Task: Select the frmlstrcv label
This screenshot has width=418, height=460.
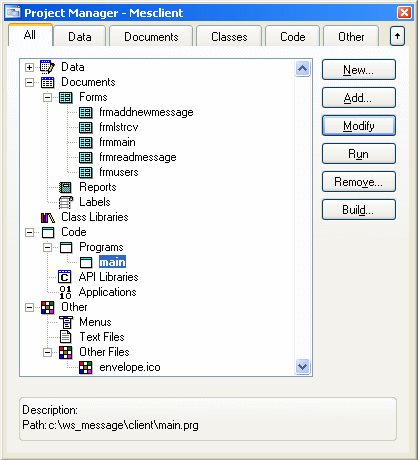Action: click(x=118, y=127)
